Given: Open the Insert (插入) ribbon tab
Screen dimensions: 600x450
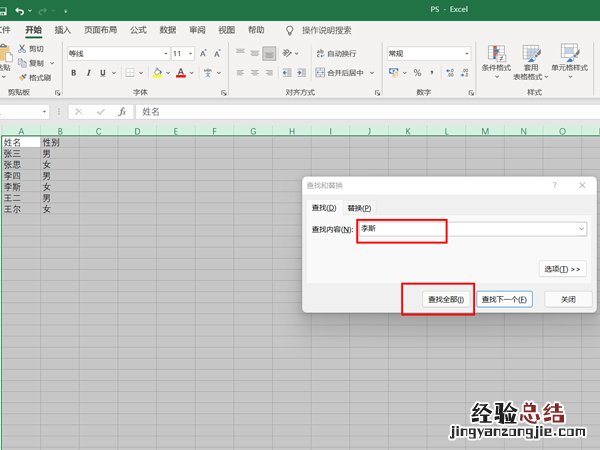Looking at the screenshot, I should pos(63,31).
